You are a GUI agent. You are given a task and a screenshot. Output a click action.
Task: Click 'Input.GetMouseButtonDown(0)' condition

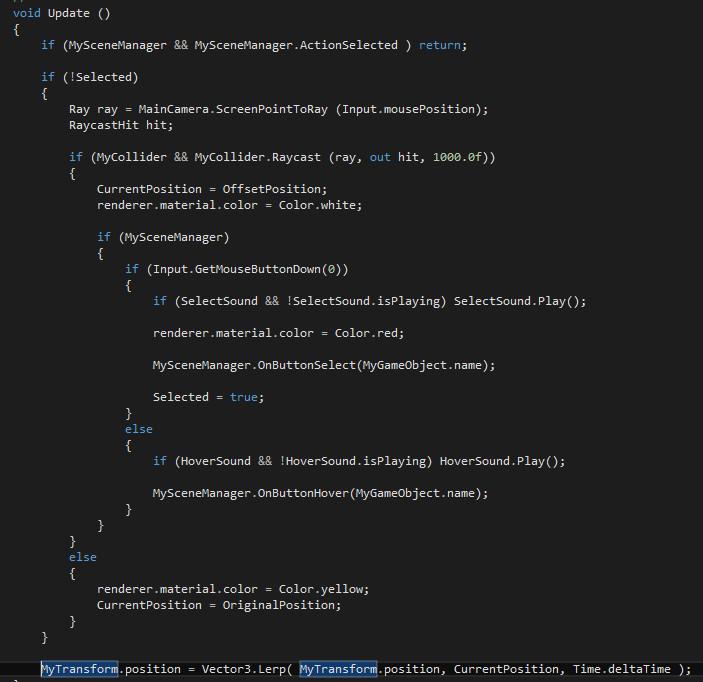(x=247, y=269)
